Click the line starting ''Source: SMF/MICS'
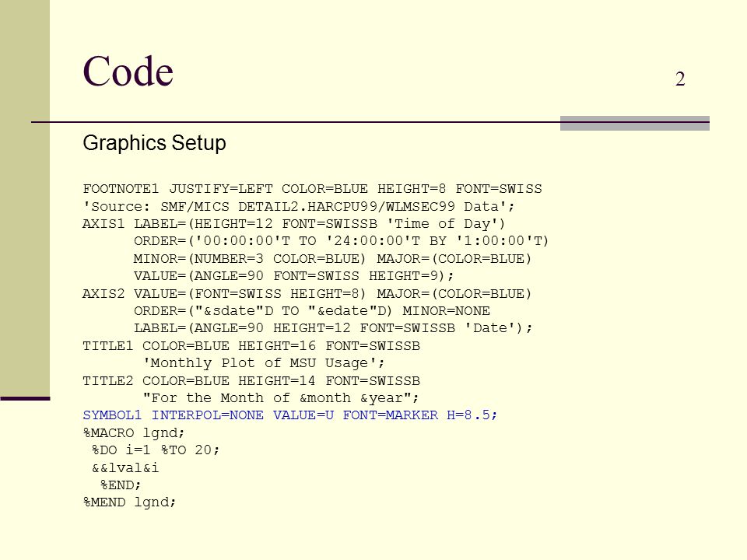Image resolution: width=747 pixels, height=560 pixels. coord(299,207)
